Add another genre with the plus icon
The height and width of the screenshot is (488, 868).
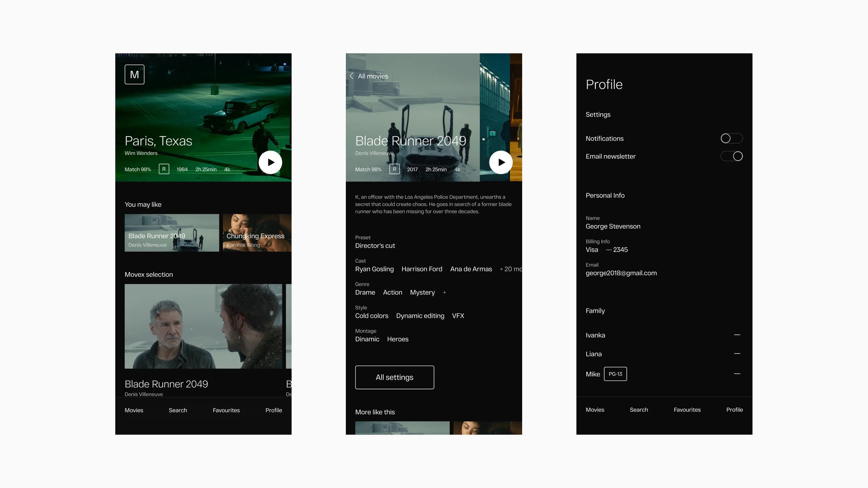[445, 292]
